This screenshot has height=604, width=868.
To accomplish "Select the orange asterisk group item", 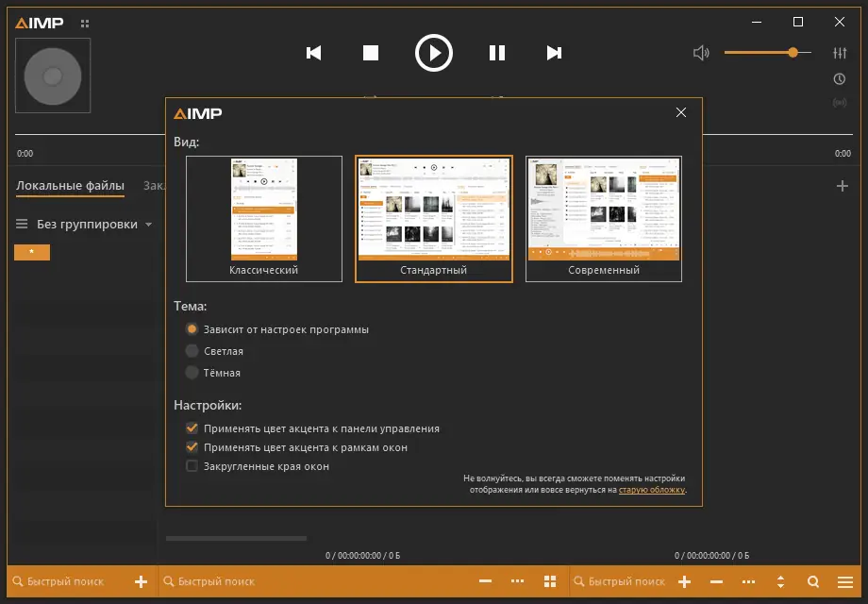I will click(x=32, y=252).
